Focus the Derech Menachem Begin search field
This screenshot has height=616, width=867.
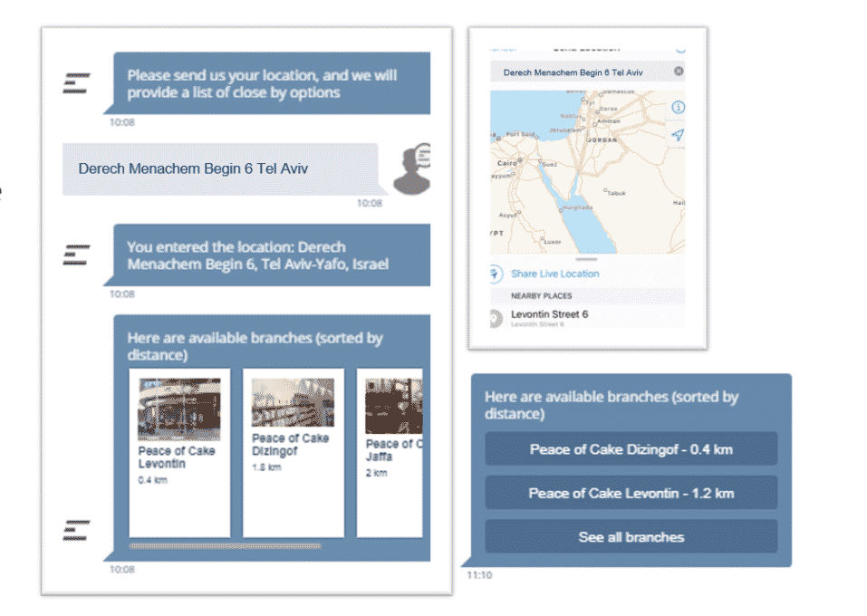click(x=587, y=72)
